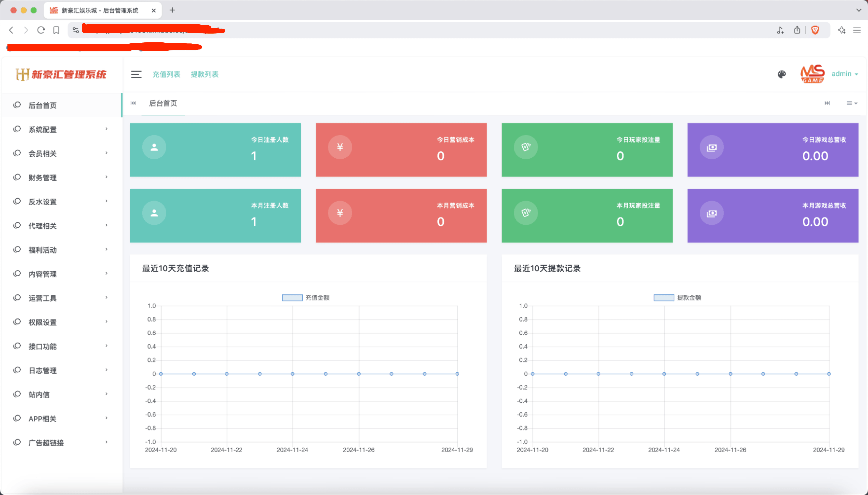Click the theme palette icon
The height and width of the screenshot is (495, 868).
click(782, 74)
